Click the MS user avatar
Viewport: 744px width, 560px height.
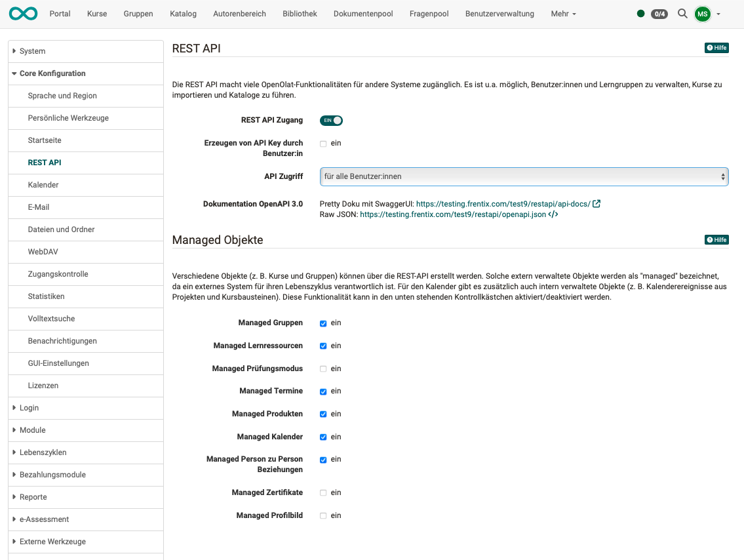[x=701, y=13]
